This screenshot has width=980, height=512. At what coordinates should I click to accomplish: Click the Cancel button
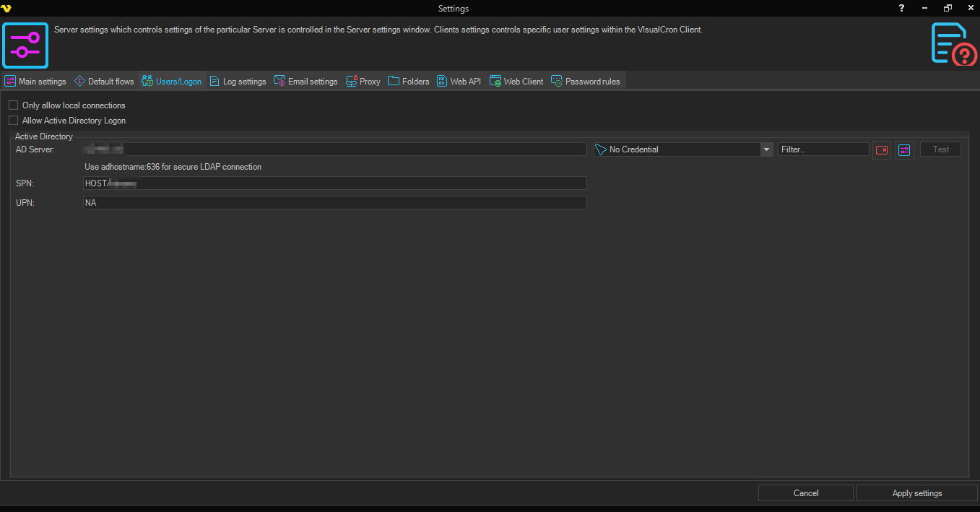tap(806, 493)
